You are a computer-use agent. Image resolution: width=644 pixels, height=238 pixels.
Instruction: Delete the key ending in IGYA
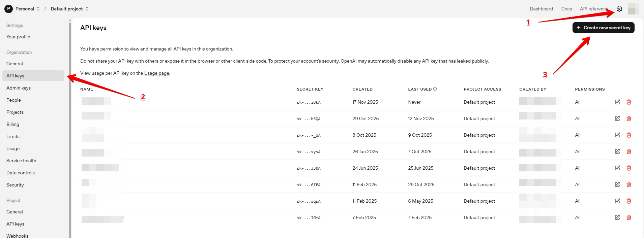pyautogui.click(x=629, y=217)
